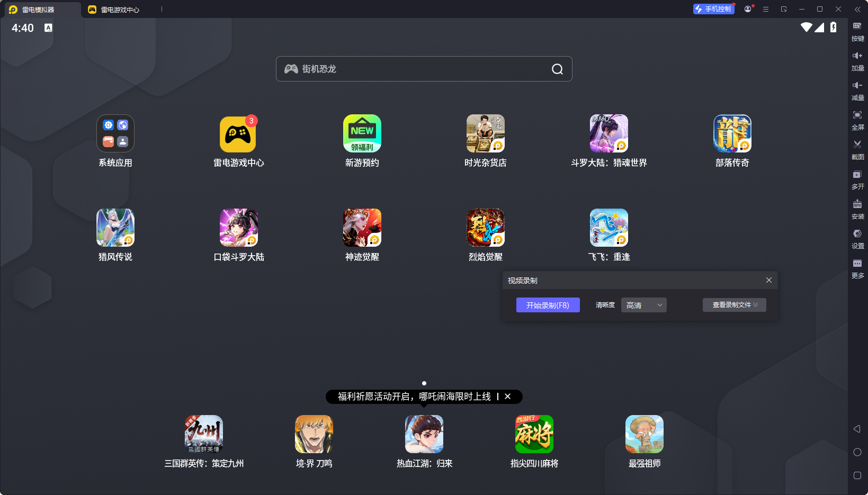
Task: Open the 斗罗大陆：猎魂世界 game icon
Action: [609, 133]
